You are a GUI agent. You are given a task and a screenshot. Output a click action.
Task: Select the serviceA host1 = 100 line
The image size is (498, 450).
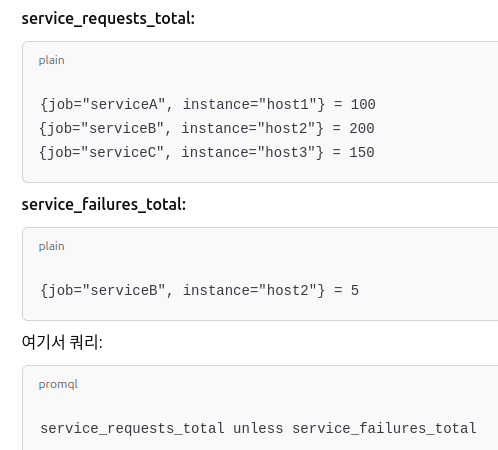pos(208,105)
